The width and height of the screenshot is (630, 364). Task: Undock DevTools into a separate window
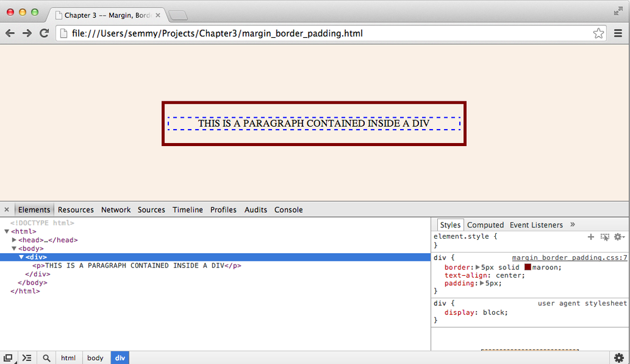coord(8,358)
